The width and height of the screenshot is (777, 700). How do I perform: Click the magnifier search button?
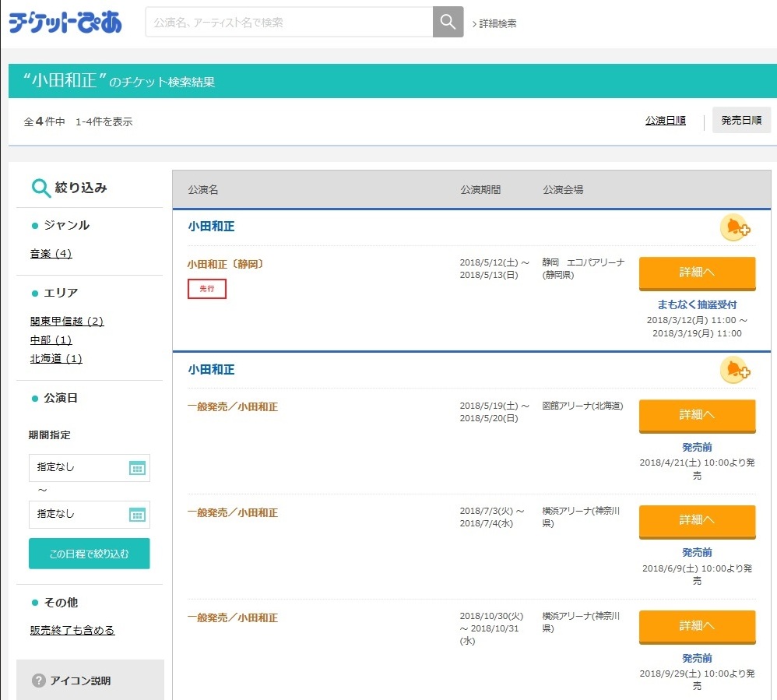click(448, 22)
